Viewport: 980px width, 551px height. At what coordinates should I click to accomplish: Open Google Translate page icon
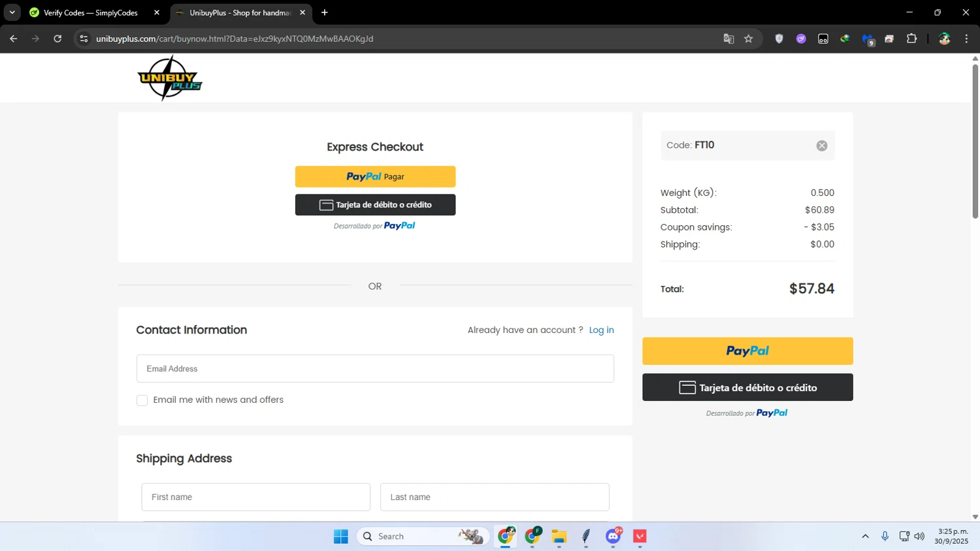pyautogui.click(x=728, y=39)
